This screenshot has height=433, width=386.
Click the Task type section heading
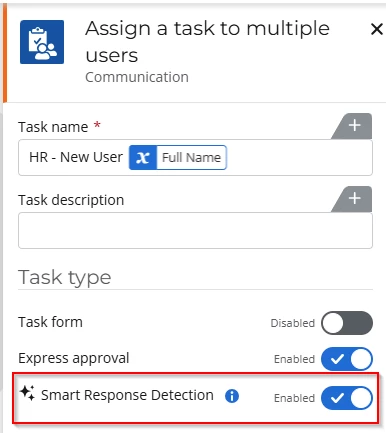pos(65,277)
